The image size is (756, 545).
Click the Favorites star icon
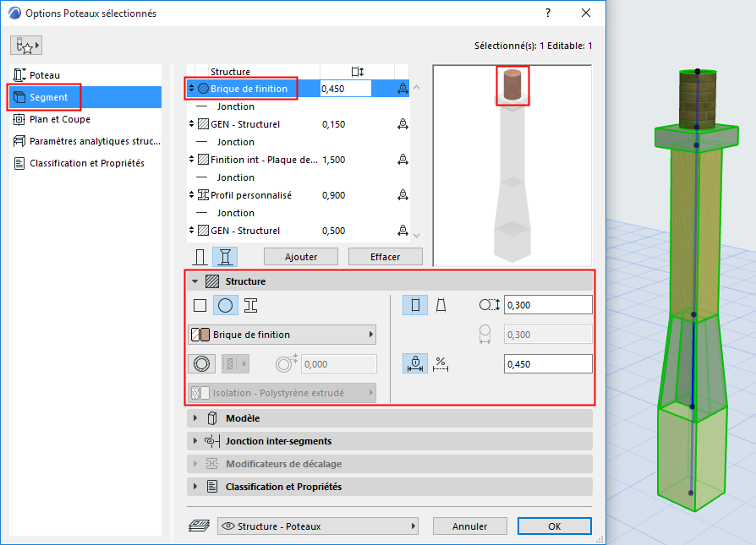pyautogui.click(x=25, y=44)
